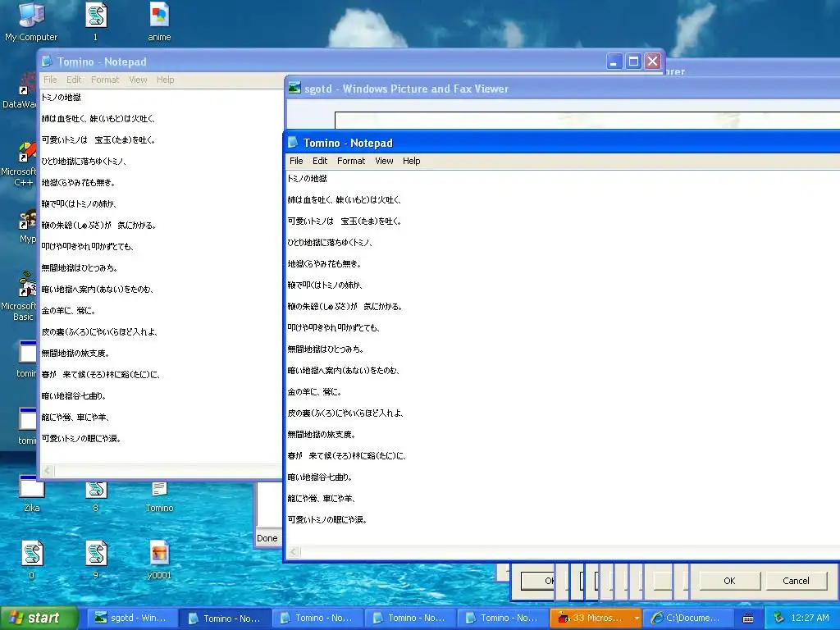Image resolution: width=840 pixels, height=630 pixels.
Task: Click the front Tomino Notepad title icon
Action: tap(293, 143)
